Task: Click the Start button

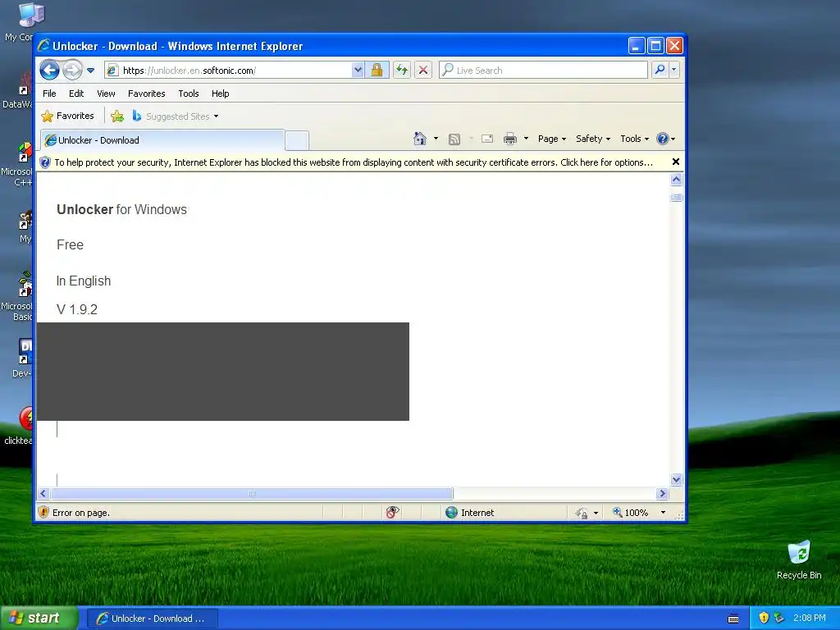Action: [39, 618]
